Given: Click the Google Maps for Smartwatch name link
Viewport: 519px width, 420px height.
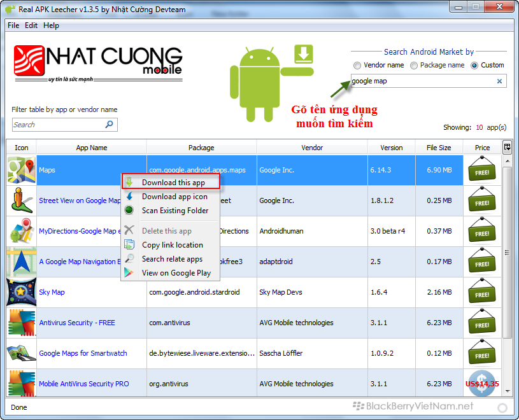Looking at the screenshot, I should tap(83, 353).
